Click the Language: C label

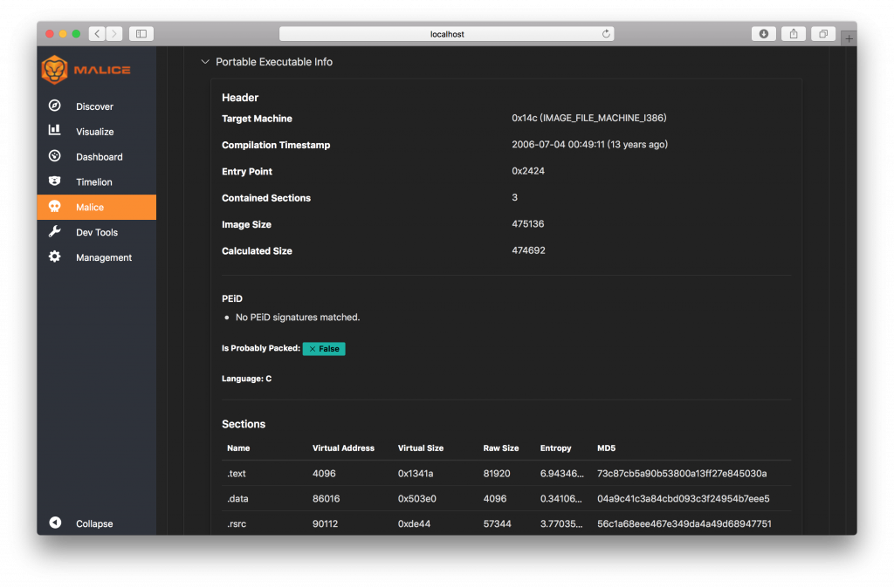(246, 379)
